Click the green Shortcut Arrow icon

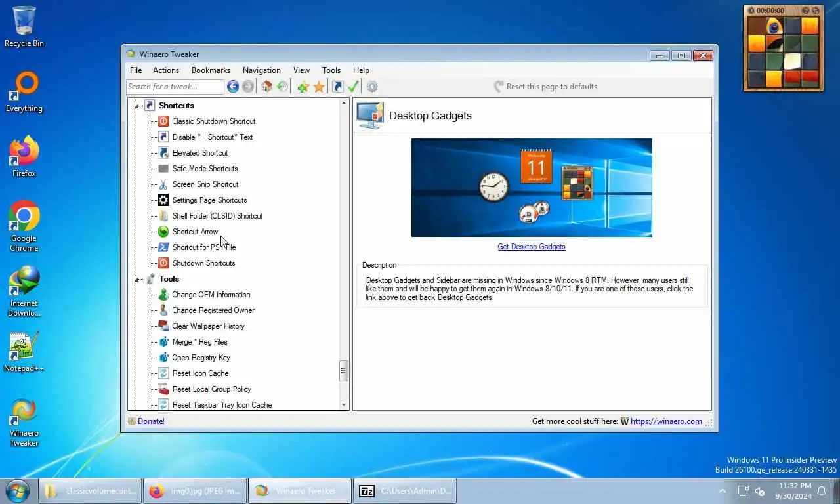(163, 232)
